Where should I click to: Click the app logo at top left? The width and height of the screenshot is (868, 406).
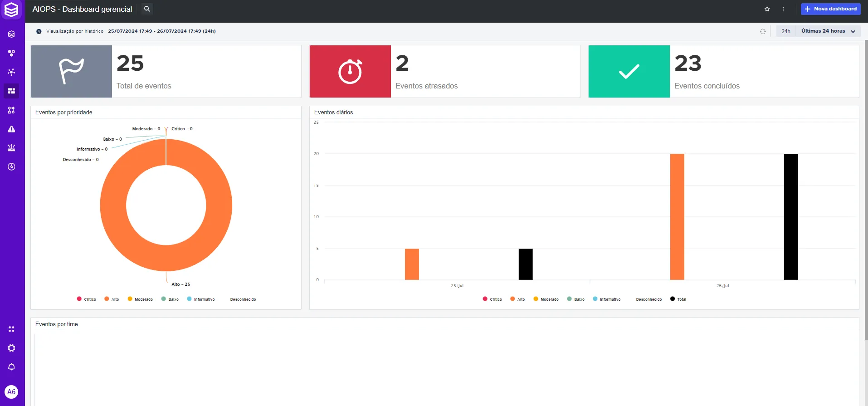pyautogui.click(x=11, y=10)
